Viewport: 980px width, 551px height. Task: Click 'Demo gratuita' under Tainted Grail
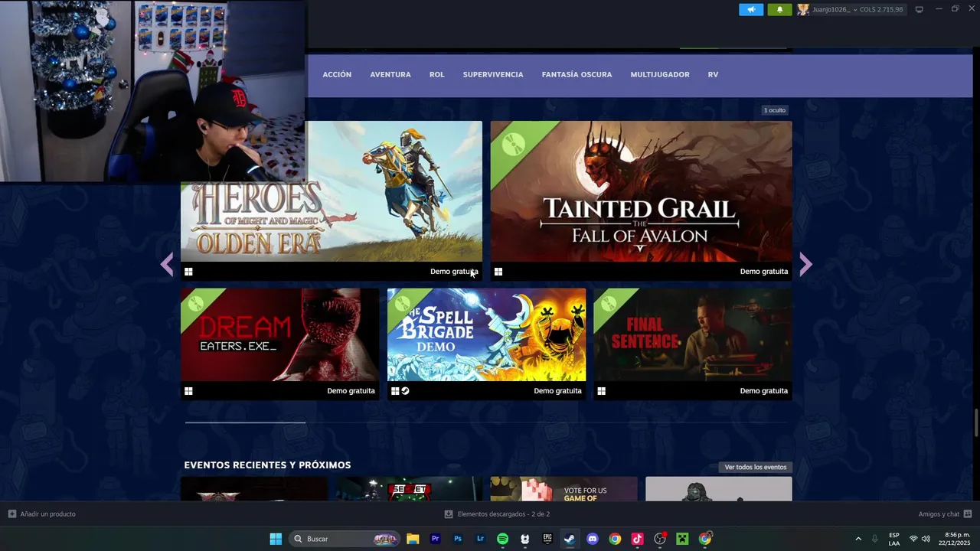click(764, 272)
